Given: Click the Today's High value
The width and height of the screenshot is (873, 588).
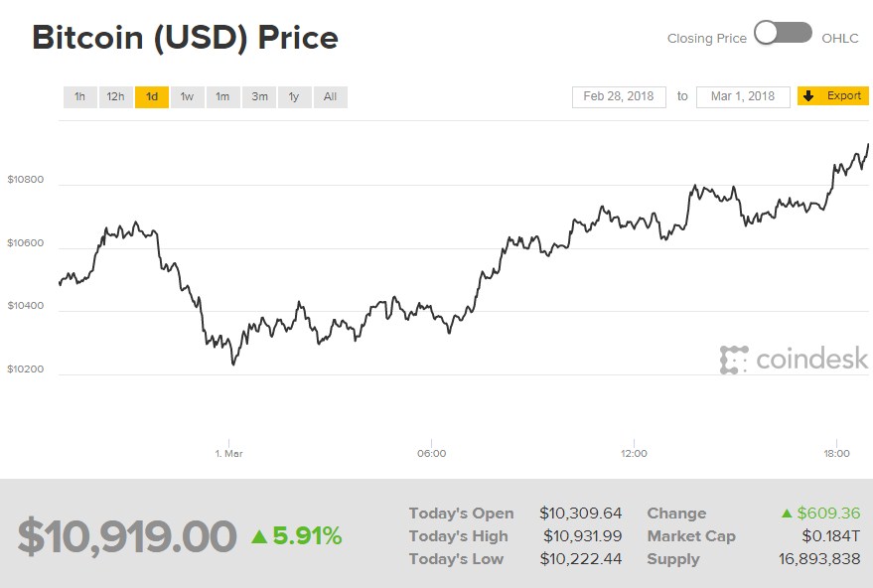Looking at the screenshot, I should pyautogui.click(x=584, y=535).
